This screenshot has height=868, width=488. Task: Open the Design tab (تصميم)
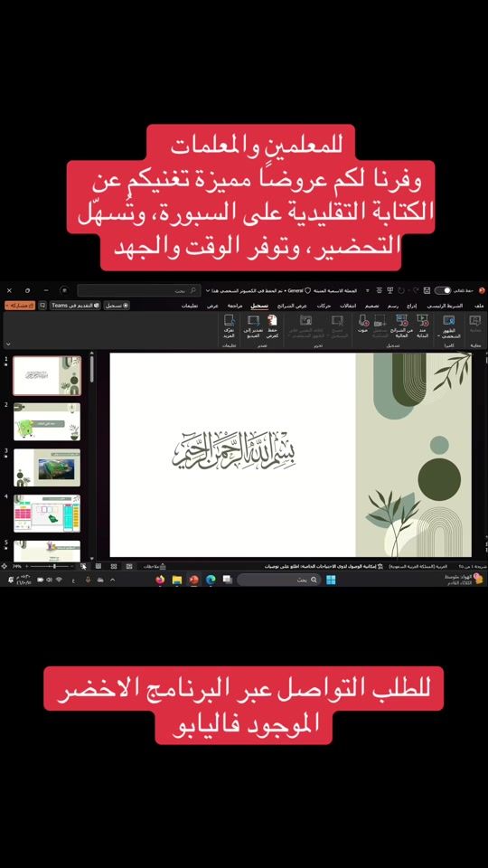371,306
